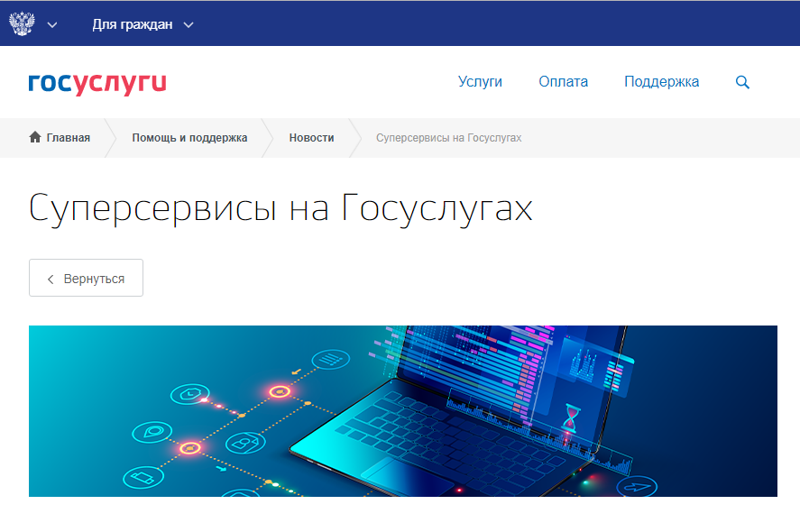Open the Услуги menu item

[x=480, y=82]
